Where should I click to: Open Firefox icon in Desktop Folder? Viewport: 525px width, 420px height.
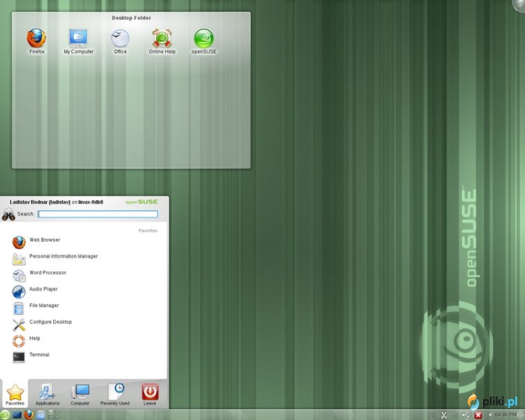click(37, 41)
